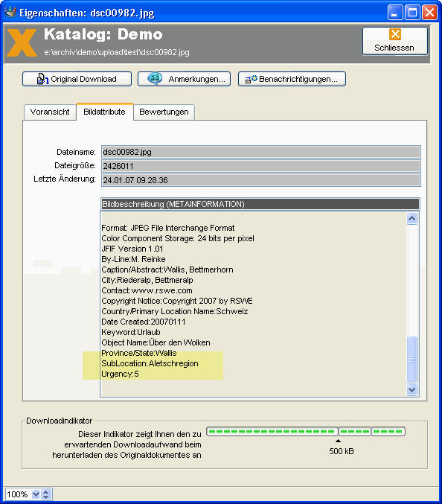The width and height of the screenshot is (442, 504).
Task: Click the large orange X catalog logo
Action: tap(22, 42)
